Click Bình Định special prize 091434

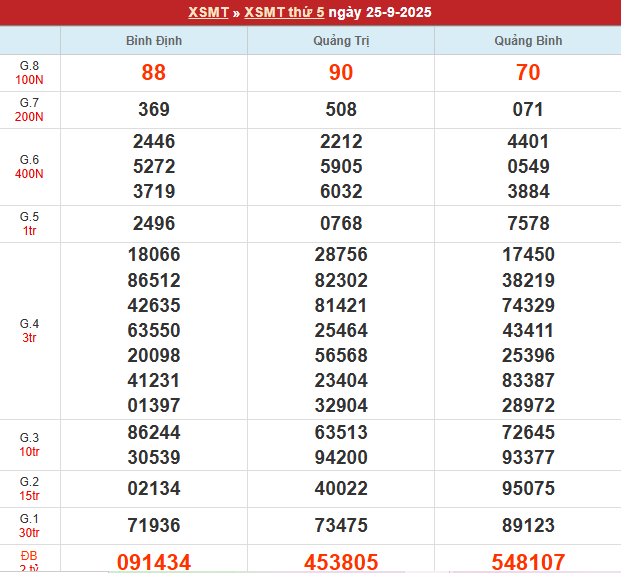coord(154,562)
